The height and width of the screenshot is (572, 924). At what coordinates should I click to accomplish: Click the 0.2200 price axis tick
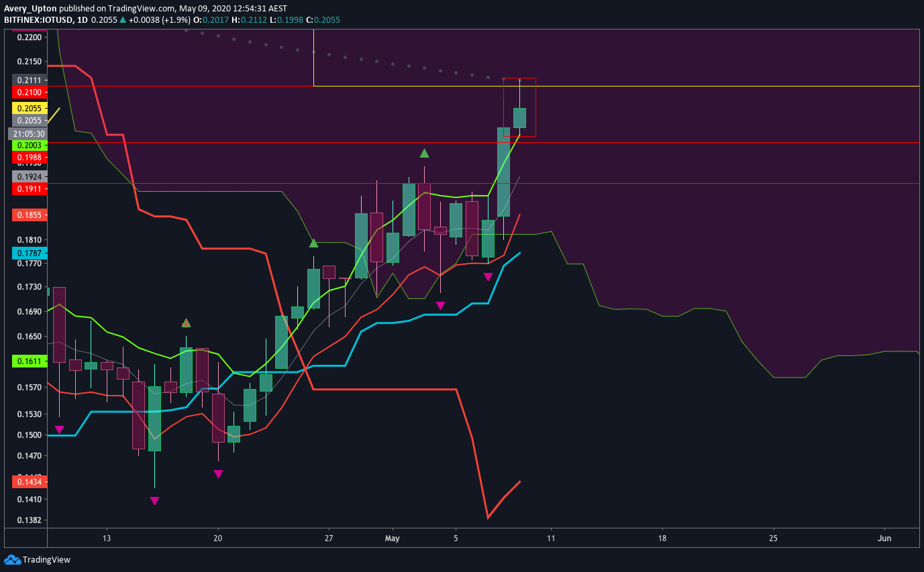[30, 37]
